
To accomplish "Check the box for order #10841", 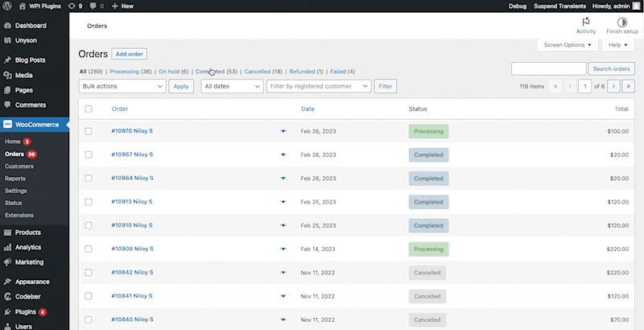I will click(89, 296).
